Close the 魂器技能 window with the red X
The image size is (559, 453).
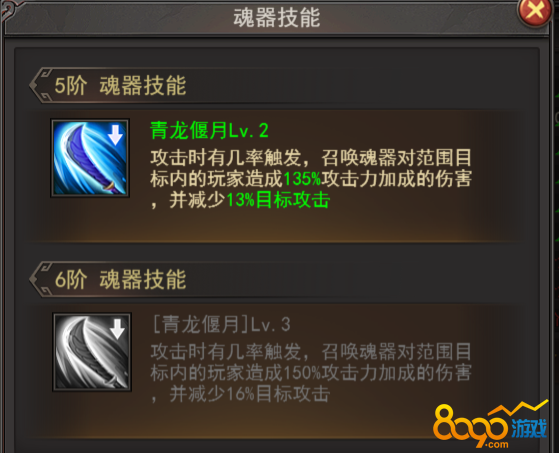point(534,11)
